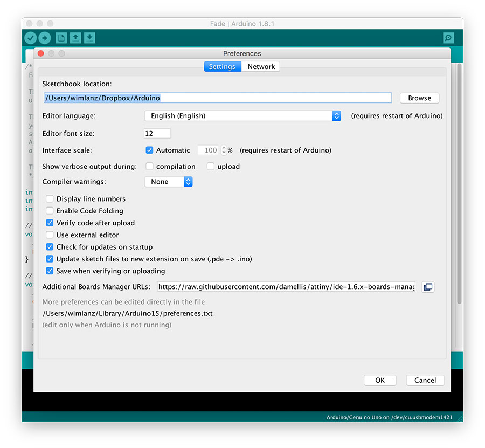Uncheck Check for updates on startup
The width and height of the screenshot is (485, 448).
(50, 247)
